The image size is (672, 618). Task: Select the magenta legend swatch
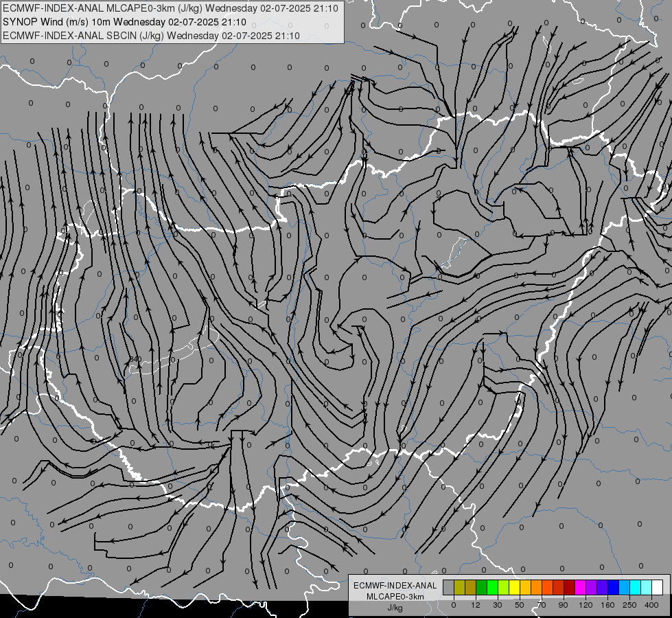(x=581, y=587)
